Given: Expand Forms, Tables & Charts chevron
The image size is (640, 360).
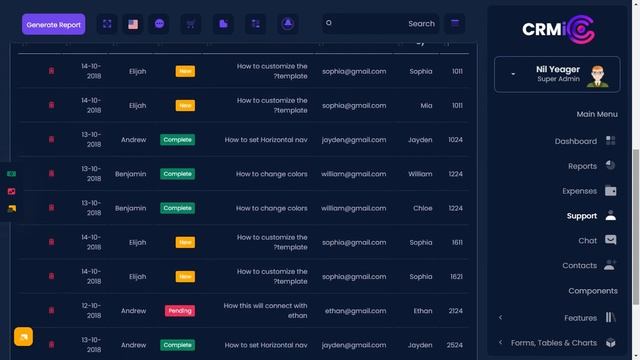Looking at the screenshot, I should [x=501, y=342].
